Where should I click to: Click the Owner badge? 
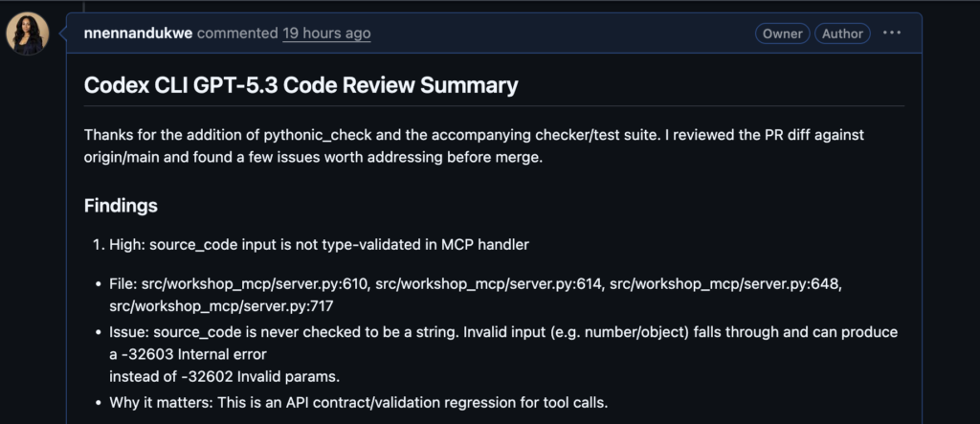[782, 33]
